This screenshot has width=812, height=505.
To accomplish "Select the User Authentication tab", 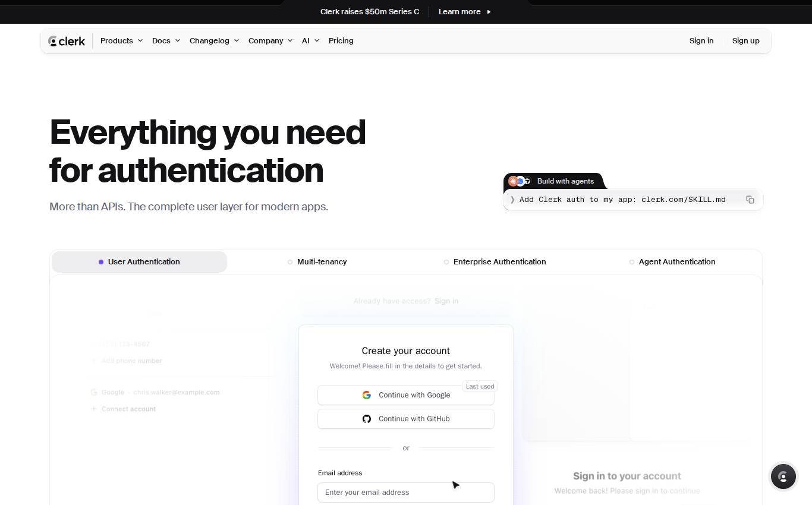I will point(139,262).
